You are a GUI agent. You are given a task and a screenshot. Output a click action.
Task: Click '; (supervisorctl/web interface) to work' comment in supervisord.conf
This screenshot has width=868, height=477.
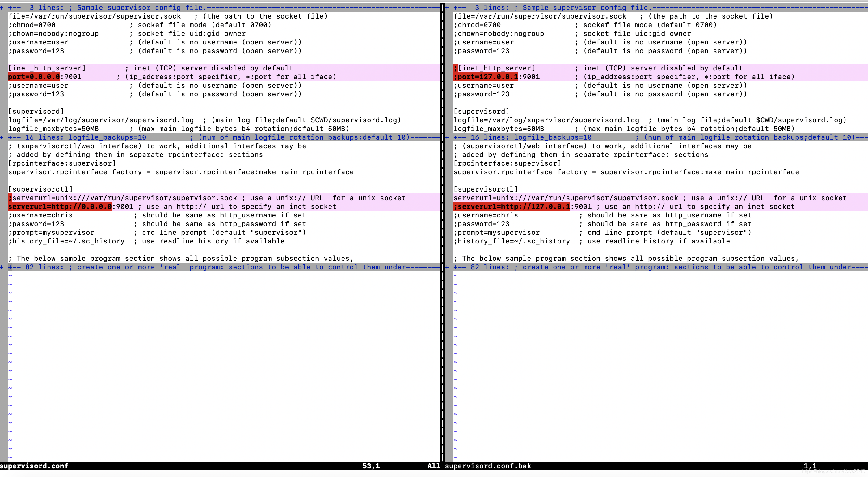[x=157, y=146]
